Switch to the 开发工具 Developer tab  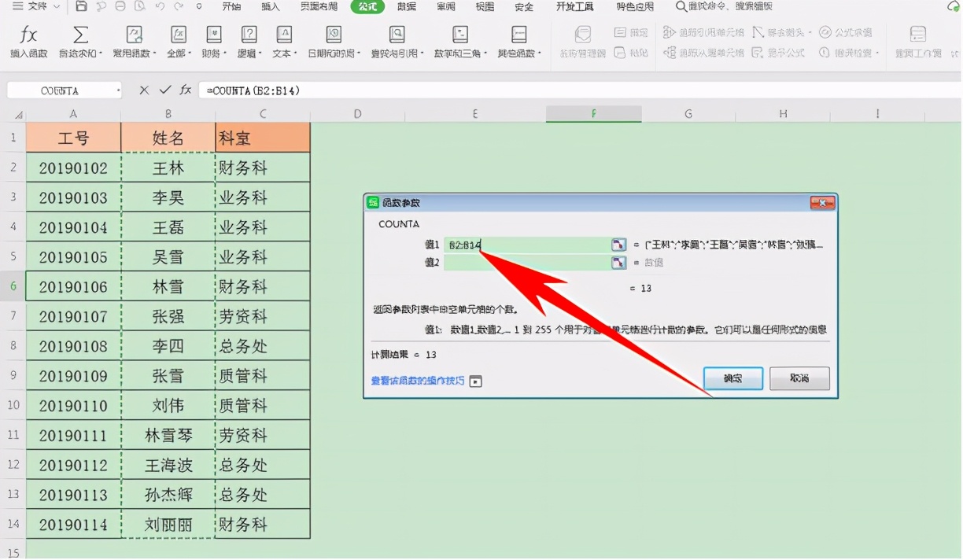[x=575, y=6]
